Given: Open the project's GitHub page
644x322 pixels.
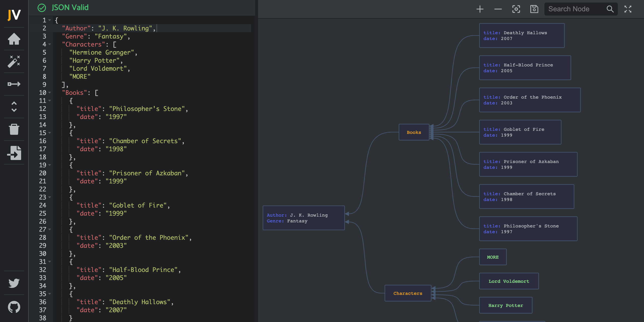Looking at the screenshot, I should (14, 307).
